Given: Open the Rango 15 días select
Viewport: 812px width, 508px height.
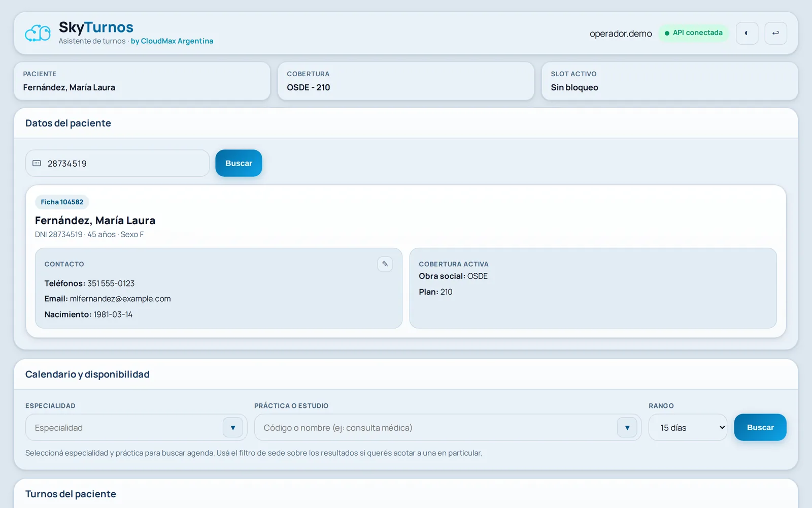Looking at the screenshot, I should click(x=688, y=427).
